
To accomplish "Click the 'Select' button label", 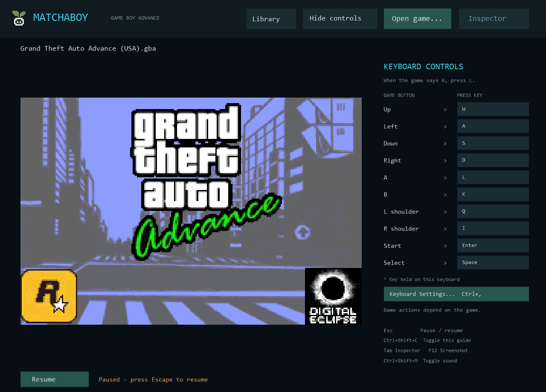I will click(394, 262).
